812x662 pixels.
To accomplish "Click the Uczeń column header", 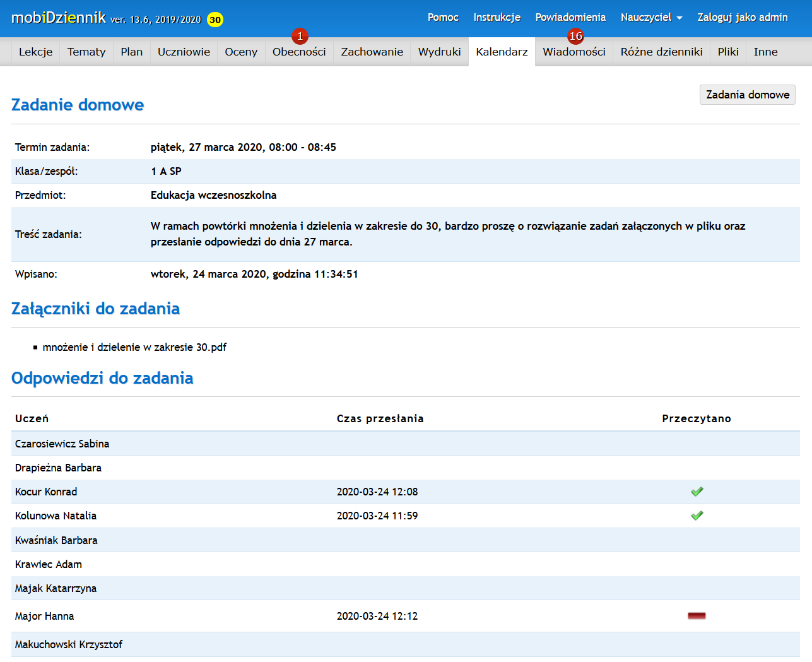I will [32, 418].
